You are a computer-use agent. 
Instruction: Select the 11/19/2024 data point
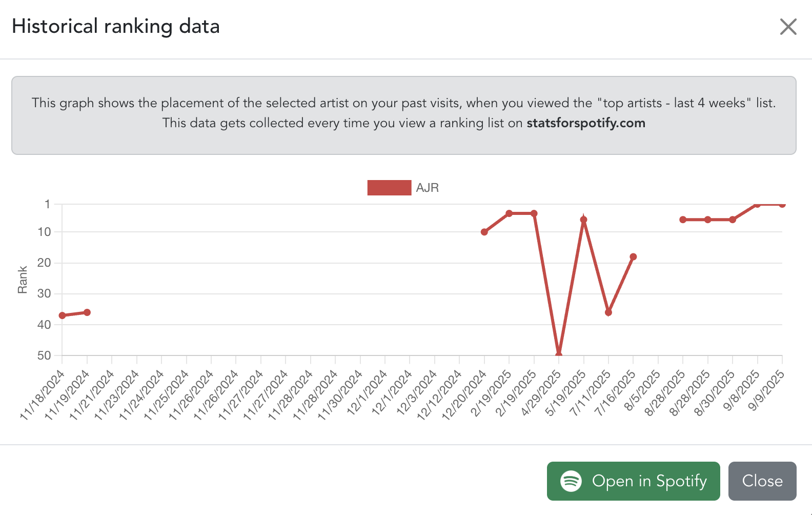coord(87,312)
